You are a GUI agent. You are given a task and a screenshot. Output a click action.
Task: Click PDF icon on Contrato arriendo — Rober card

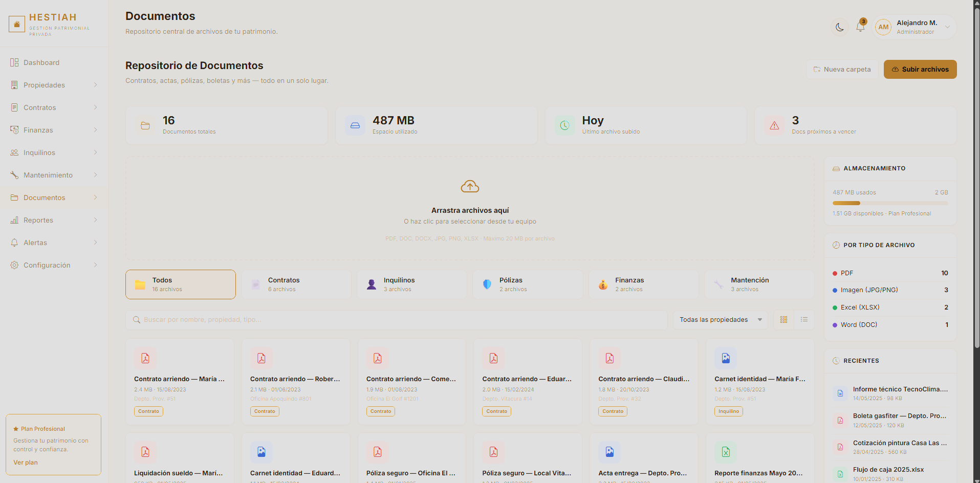(262, 358)
